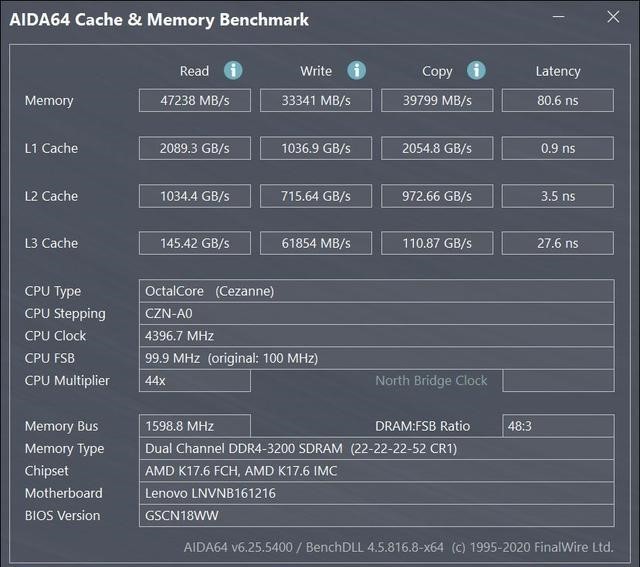Select the L3 Cache Latency 27.6 ns field
This screenshot has width=640, height=567.
coord(558,243)
